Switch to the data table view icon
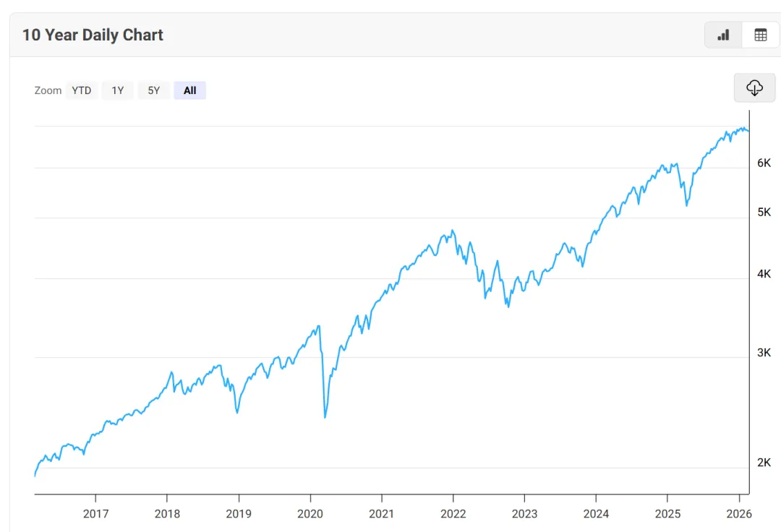 click(760, 35)
